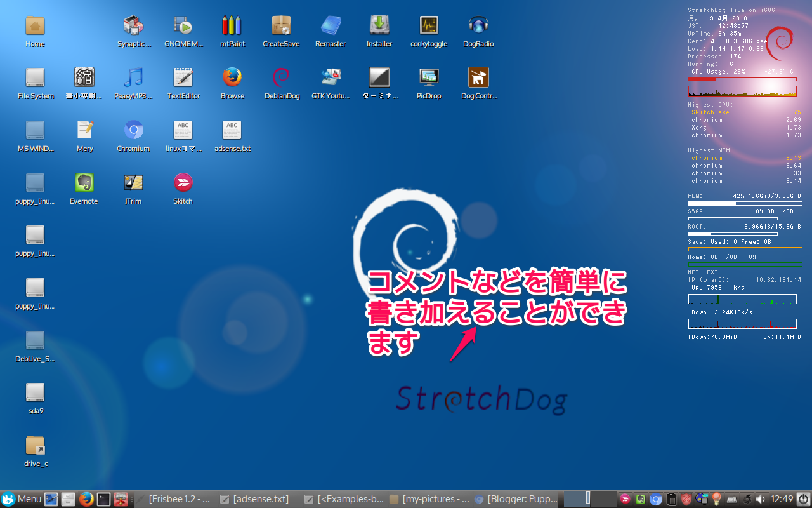Open Chromium from the system tray
Image resolution: width=812 pixels, height=508 pixels.
point(656,499)
